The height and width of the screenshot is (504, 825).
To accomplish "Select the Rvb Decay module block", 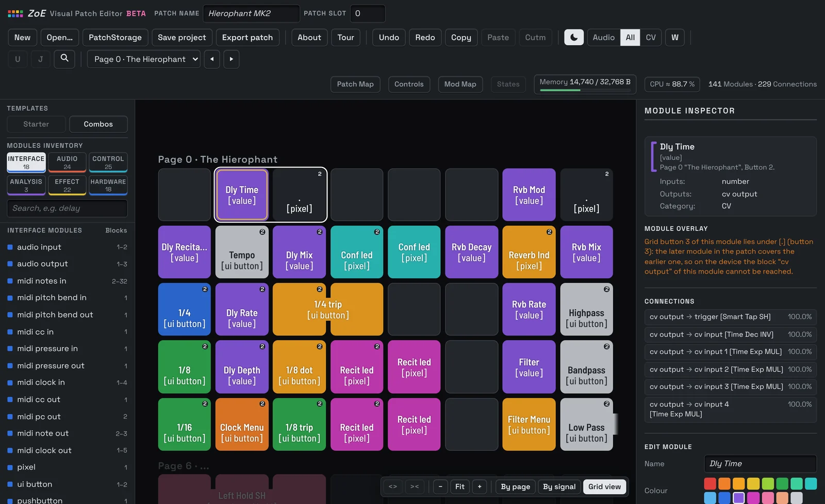I will (x=471, y=252).
